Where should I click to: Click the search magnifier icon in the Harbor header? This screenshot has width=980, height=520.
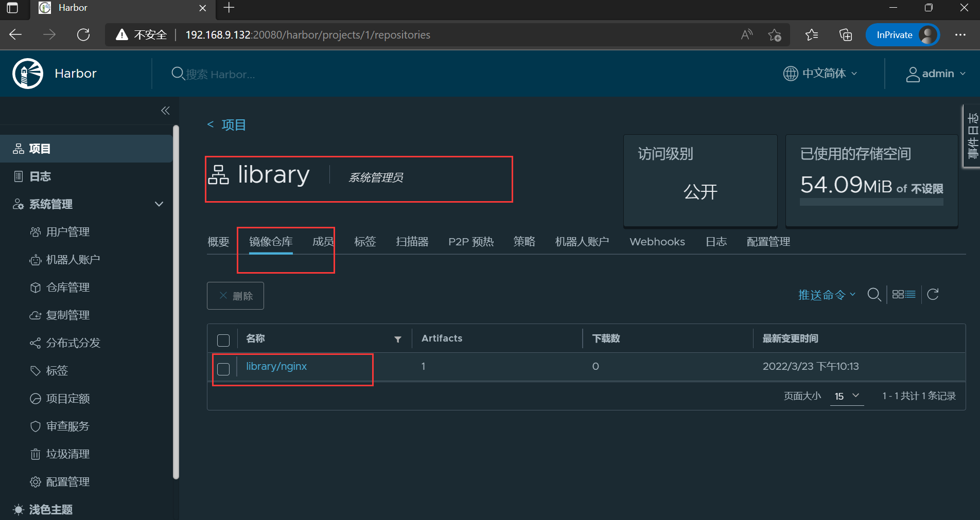[x=178, y=74]
